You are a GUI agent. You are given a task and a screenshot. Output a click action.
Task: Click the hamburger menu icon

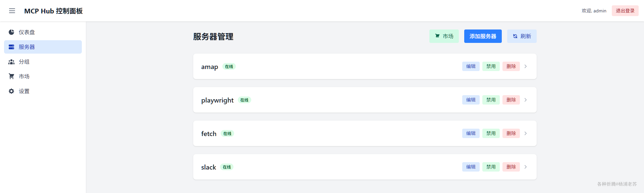pos(12,11)
